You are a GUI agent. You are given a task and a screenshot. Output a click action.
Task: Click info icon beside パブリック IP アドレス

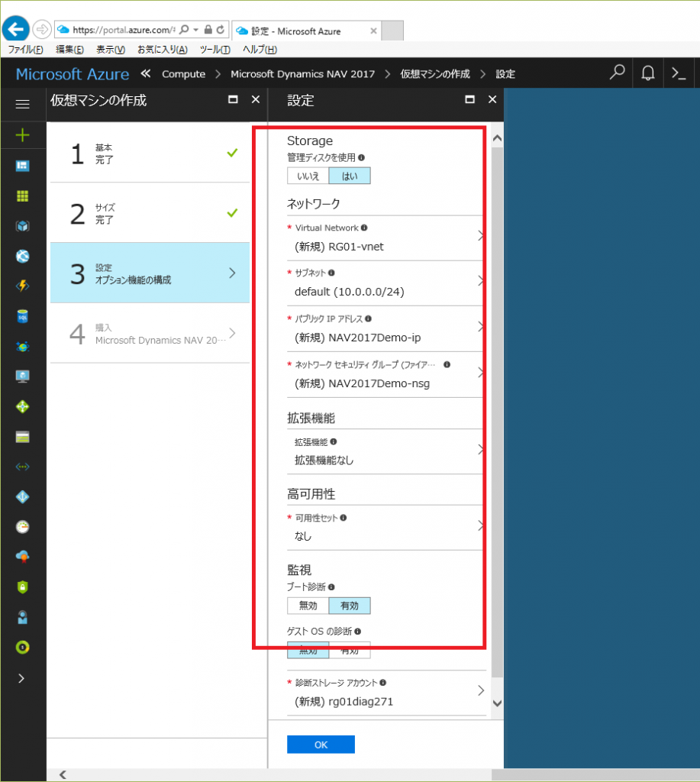[368, 318]
